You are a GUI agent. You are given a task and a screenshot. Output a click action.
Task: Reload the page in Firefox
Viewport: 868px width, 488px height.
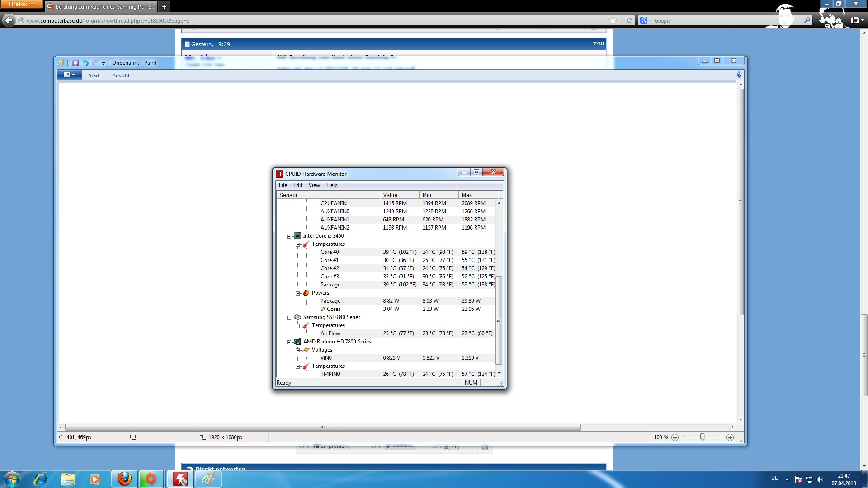[x=629, y=20]
